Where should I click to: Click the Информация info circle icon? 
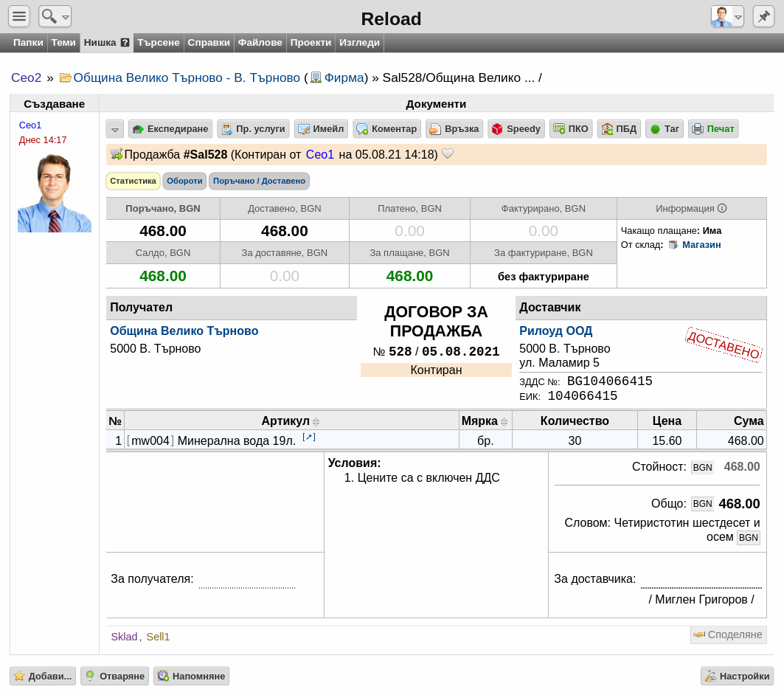point(722,208)
